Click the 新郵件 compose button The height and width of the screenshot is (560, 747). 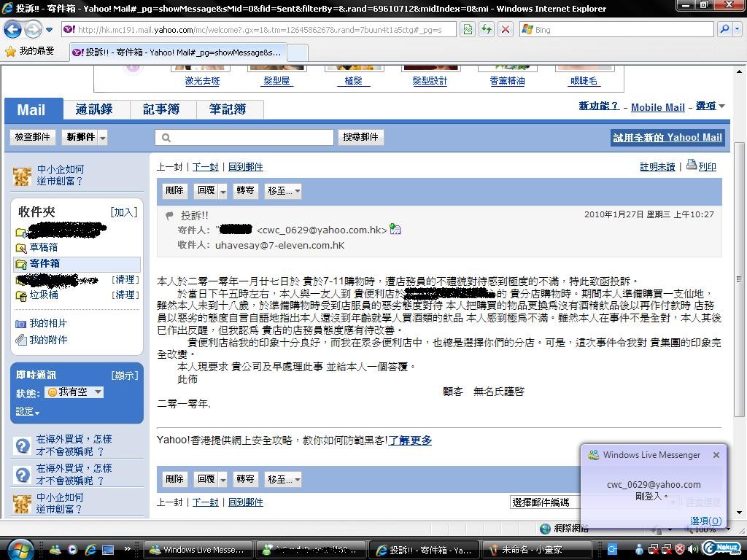pos(80,137)
